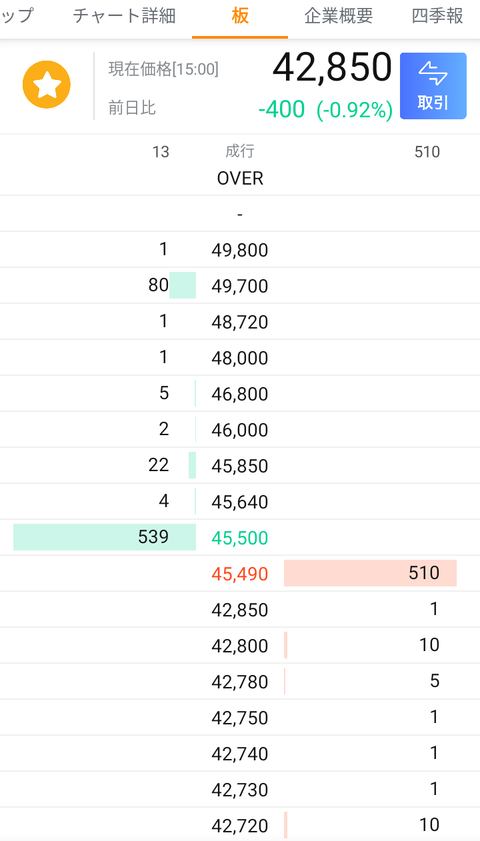
Task: Open the 企業概要 tab
Action: coord(338,16)
